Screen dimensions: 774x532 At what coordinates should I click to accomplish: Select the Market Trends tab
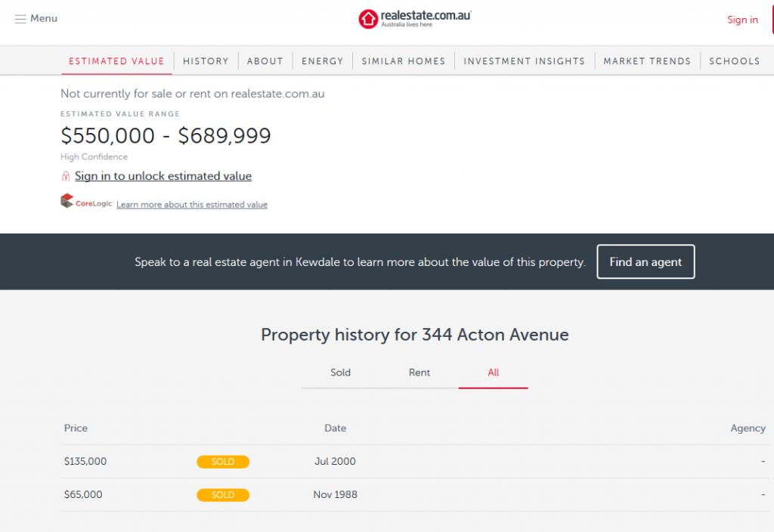pos(647,61)
